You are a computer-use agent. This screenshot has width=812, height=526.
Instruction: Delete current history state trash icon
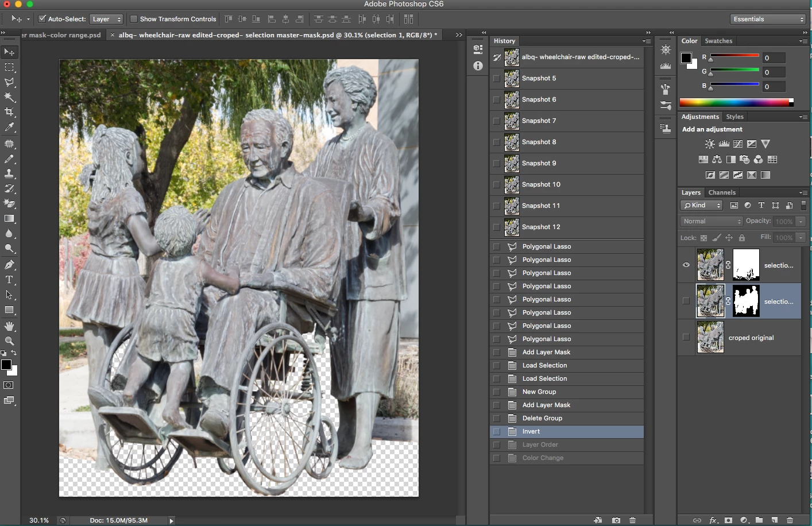coord(633,520)
